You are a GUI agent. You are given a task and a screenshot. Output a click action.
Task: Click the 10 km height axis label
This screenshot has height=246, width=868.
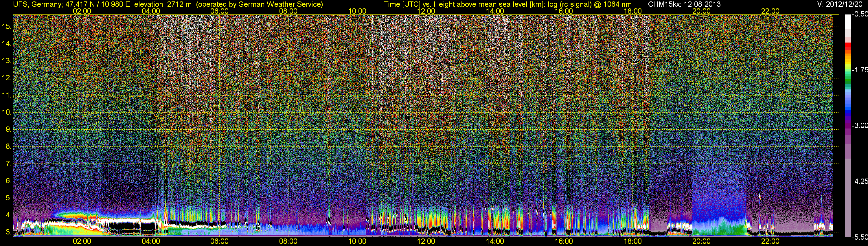[x=7, y=112]
